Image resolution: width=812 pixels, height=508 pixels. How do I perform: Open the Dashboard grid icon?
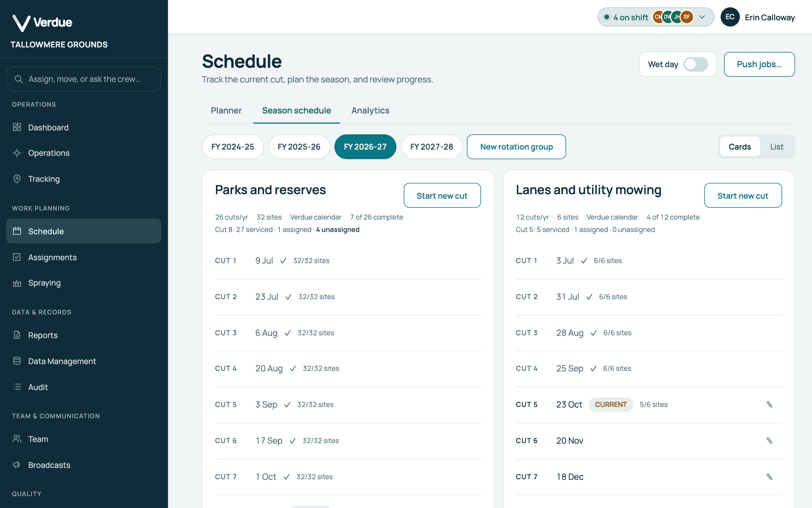click(17, 127)
